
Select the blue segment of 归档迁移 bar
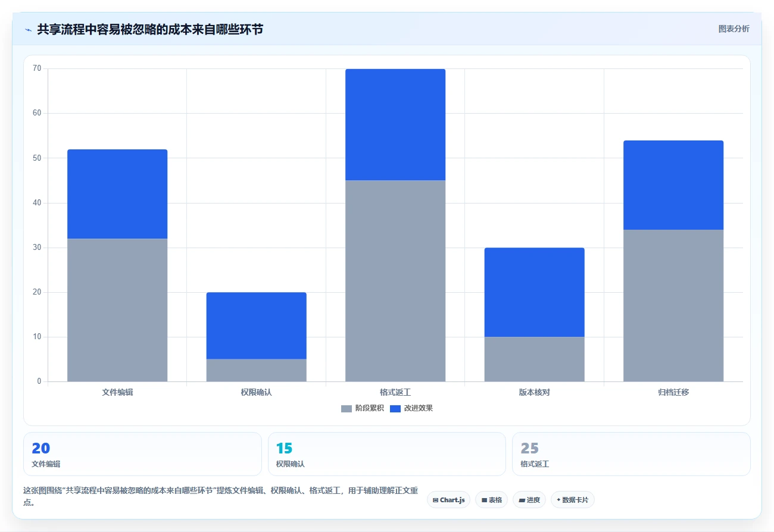(673, 185)
